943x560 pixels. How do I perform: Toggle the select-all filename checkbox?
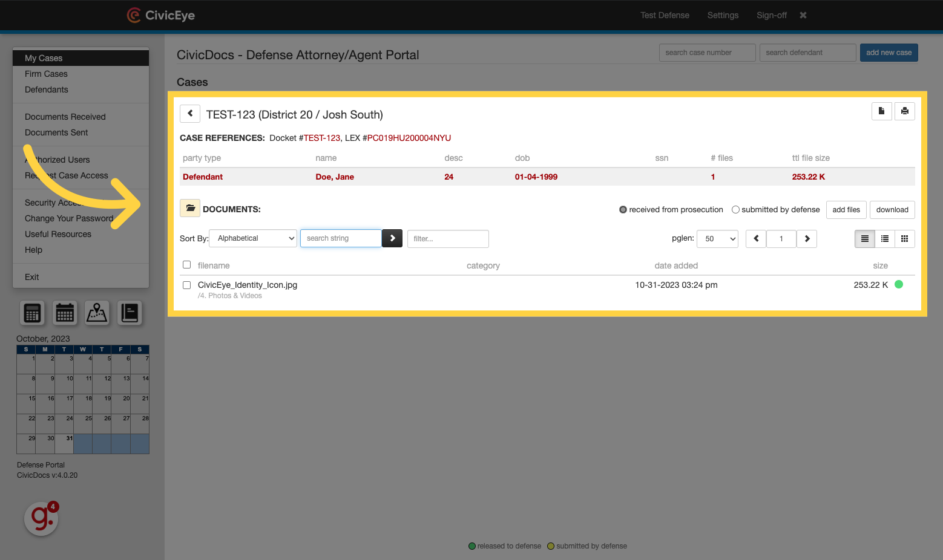186,265
